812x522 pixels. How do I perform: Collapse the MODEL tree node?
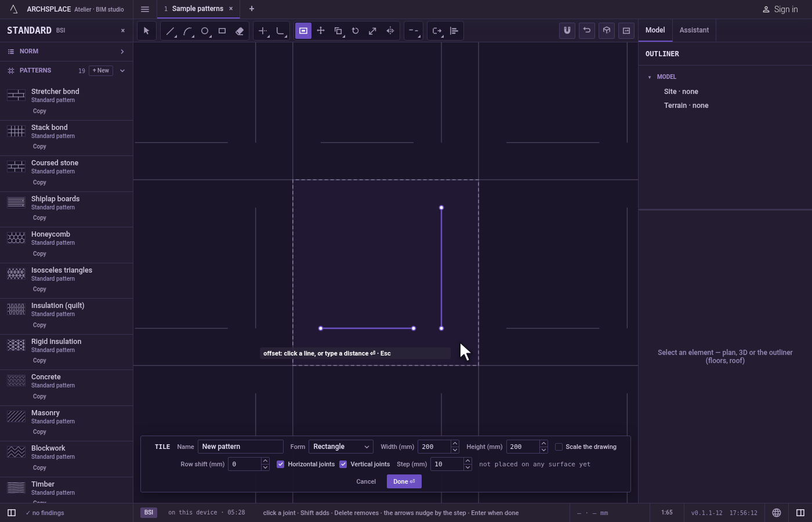(x=650, y=77)
